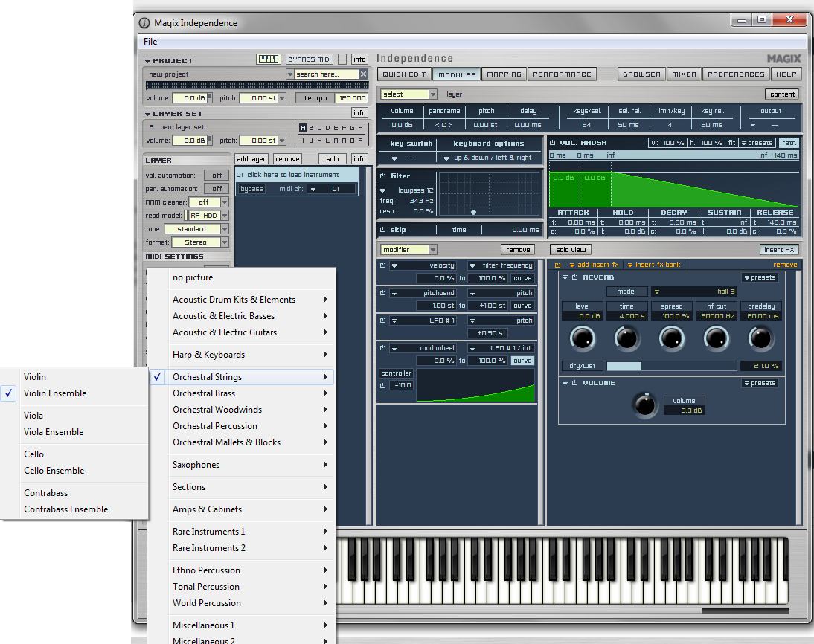Click the reverb predelay knob
The image size is (814, 644).
[x=760, y=338]
